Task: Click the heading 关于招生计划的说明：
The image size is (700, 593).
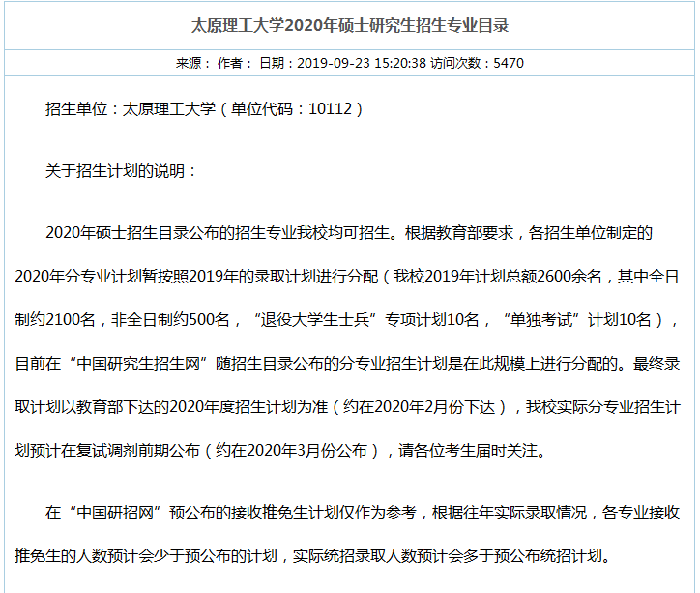Action: pyautogui.click(x=121, y=170)
